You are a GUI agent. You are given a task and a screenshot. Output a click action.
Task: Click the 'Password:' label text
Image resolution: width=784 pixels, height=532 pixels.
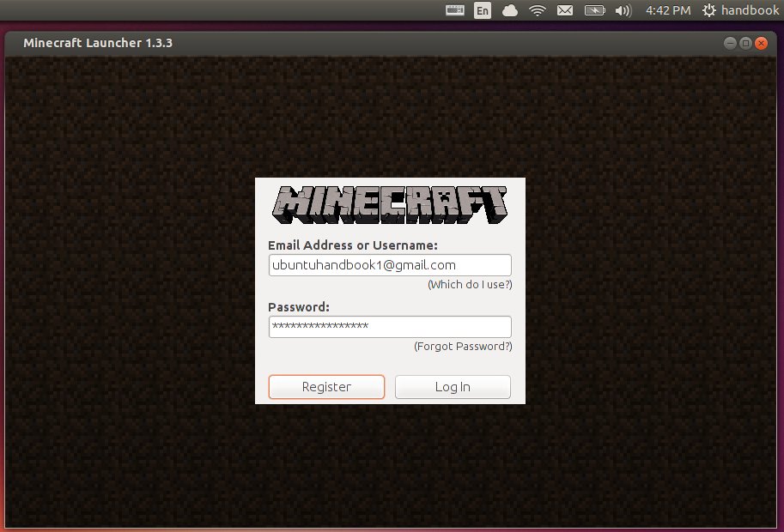299,307
